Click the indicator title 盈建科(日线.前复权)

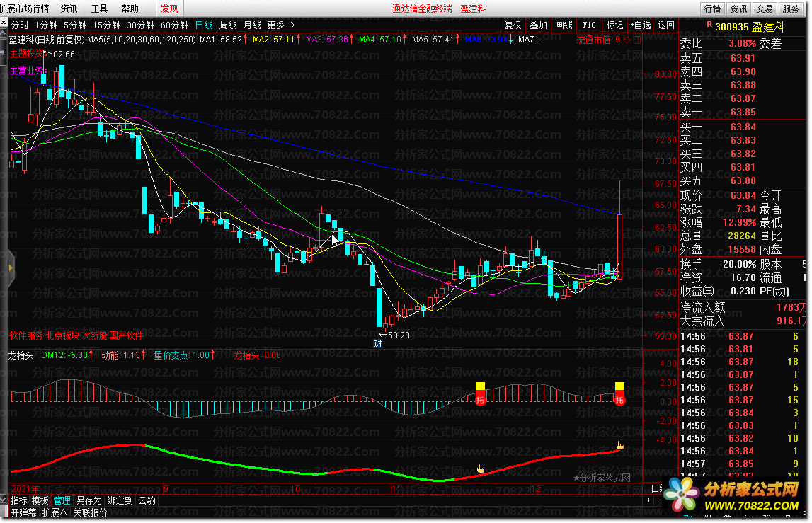(x=47, y=40)
